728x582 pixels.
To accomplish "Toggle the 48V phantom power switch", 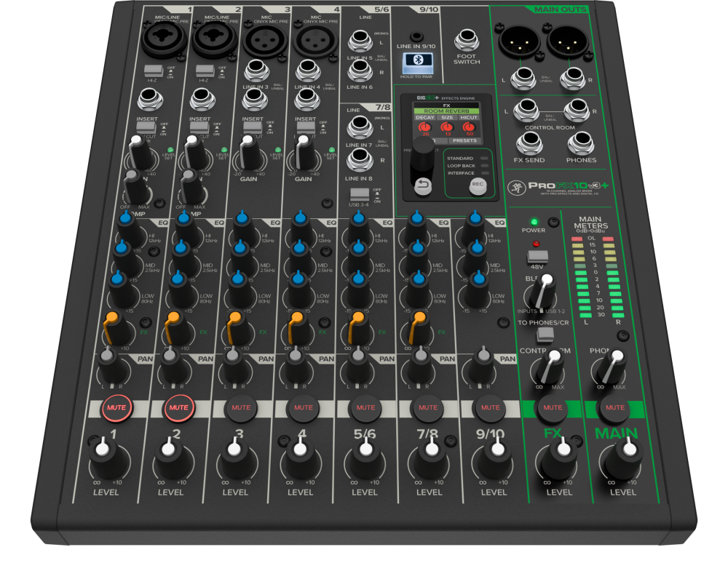I will pyautogui.click(x=537, y=256).
